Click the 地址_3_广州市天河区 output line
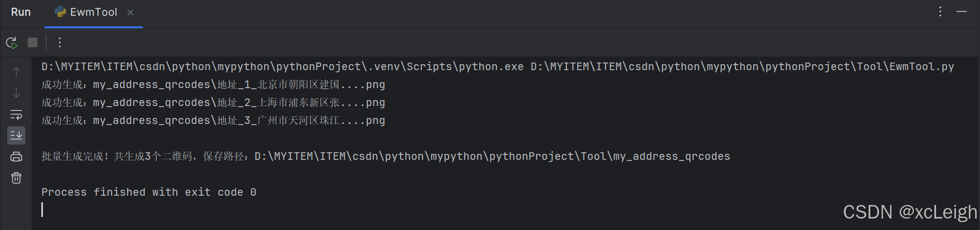 [213, 121]
